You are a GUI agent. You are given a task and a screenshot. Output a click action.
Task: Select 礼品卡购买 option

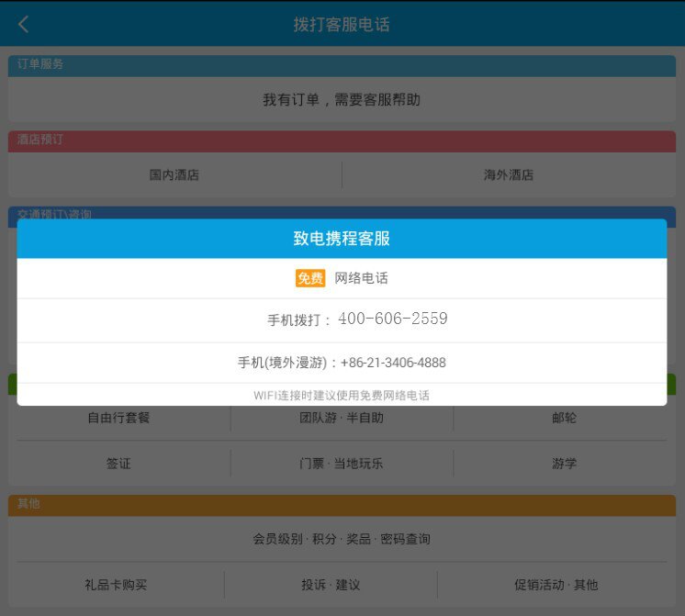116,585
